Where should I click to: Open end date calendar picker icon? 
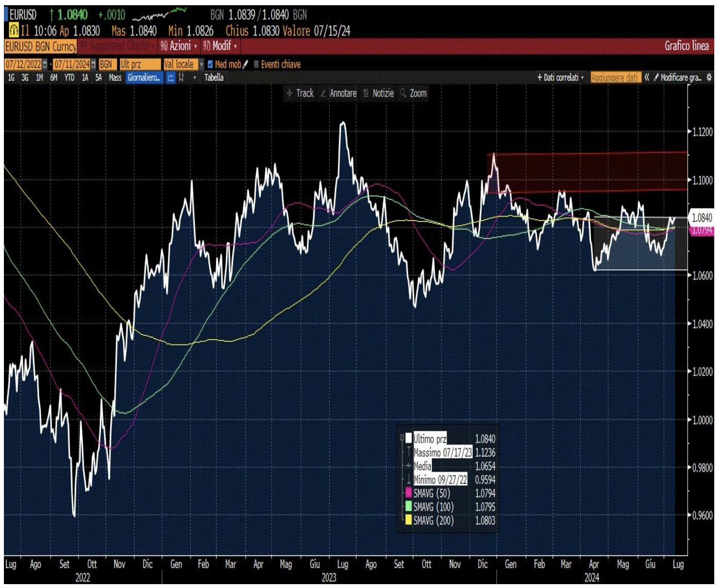coord(93,65)
